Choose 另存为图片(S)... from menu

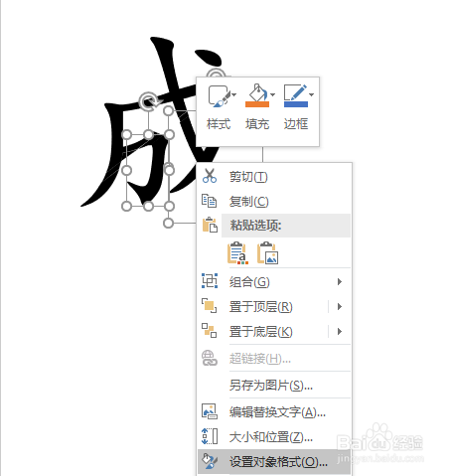tap(274, 386)
